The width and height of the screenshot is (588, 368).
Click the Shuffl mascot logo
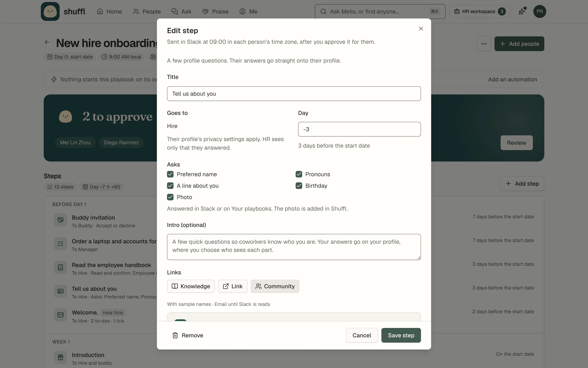point(50,11)
